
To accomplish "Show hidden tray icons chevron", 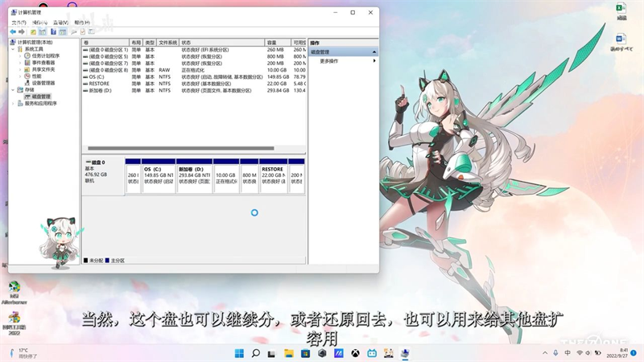I will click(x=545, y=353).
